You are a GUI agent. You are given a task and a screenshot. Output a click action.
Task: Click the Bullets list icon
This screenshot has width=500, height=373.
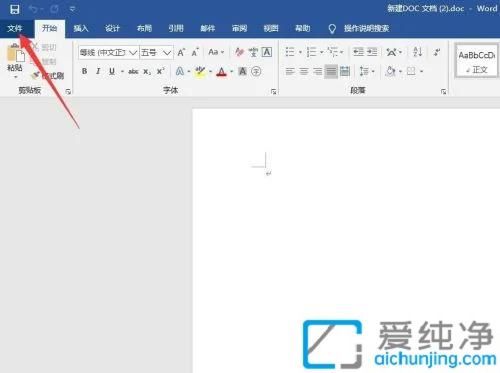tap(290, 52)
